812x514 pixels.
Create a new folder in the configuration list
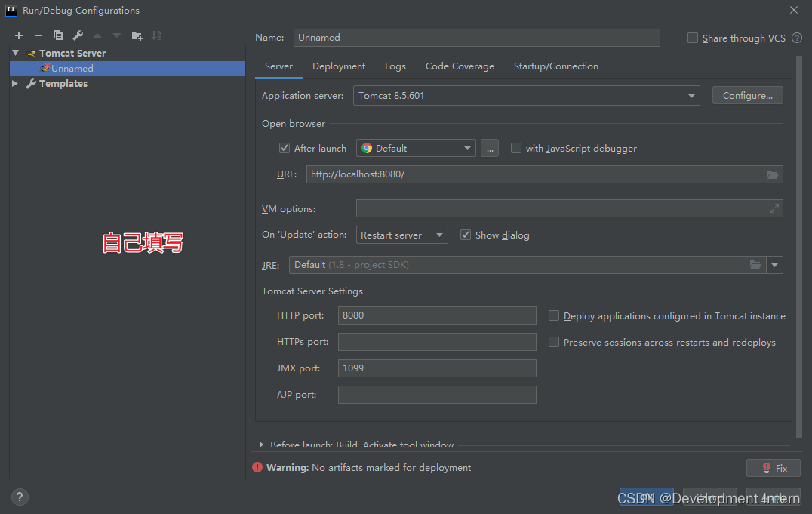tap(137, 35)
